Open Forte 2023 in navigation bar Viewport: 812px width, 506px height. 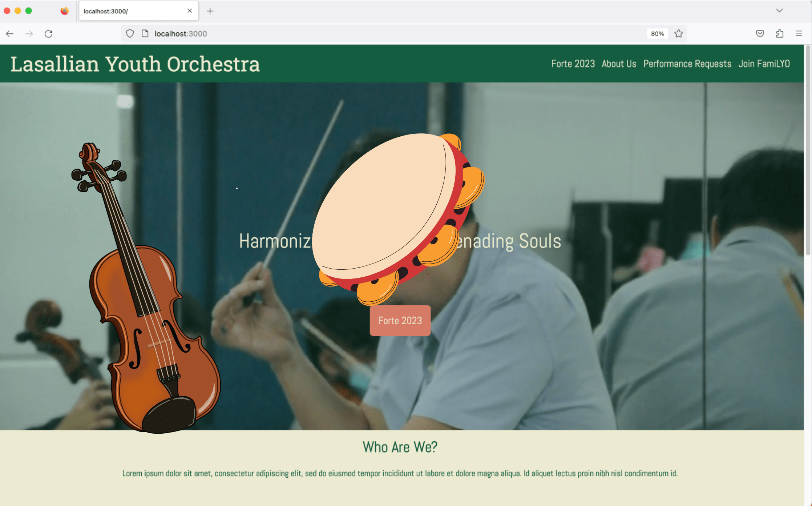pyautogui.click(x=573, y=64)
